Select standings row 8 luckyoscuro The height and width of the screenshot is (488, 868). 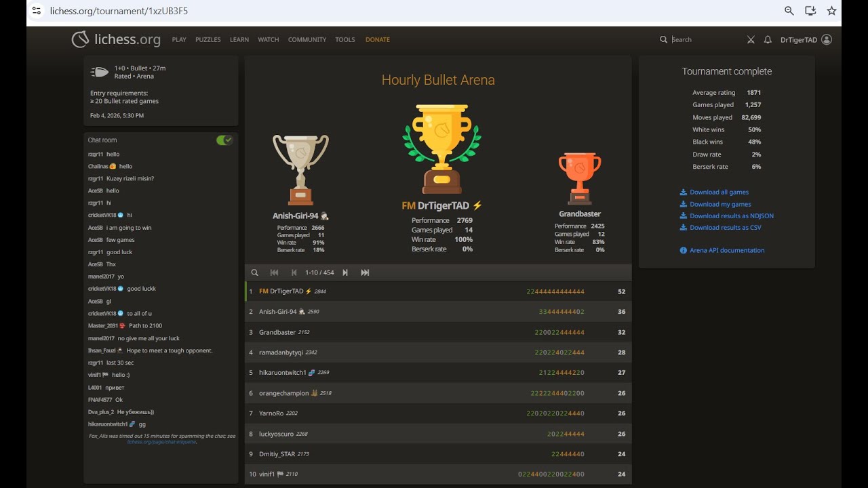click(x=438, y=434)
